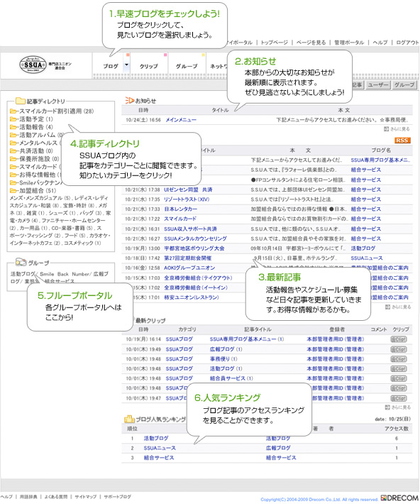The image size is (420, 504).
Task: Open サイトマップ in footer
Action: point(85,497)
